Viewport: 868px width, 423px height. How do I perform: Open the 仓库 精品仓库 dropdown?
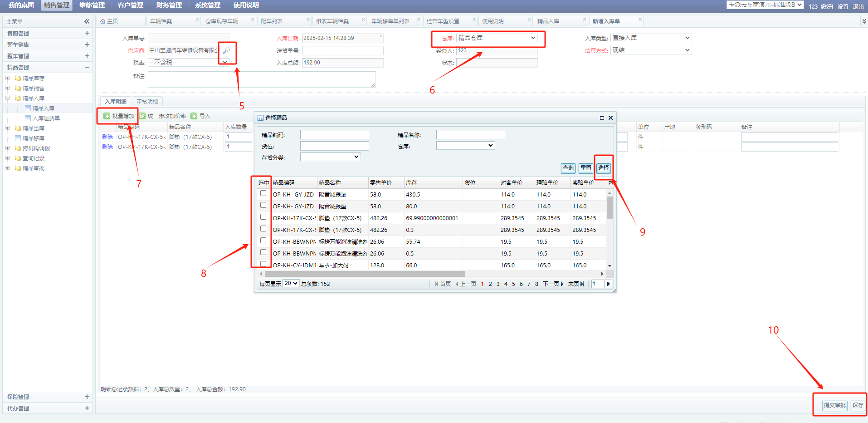point(497,38)
